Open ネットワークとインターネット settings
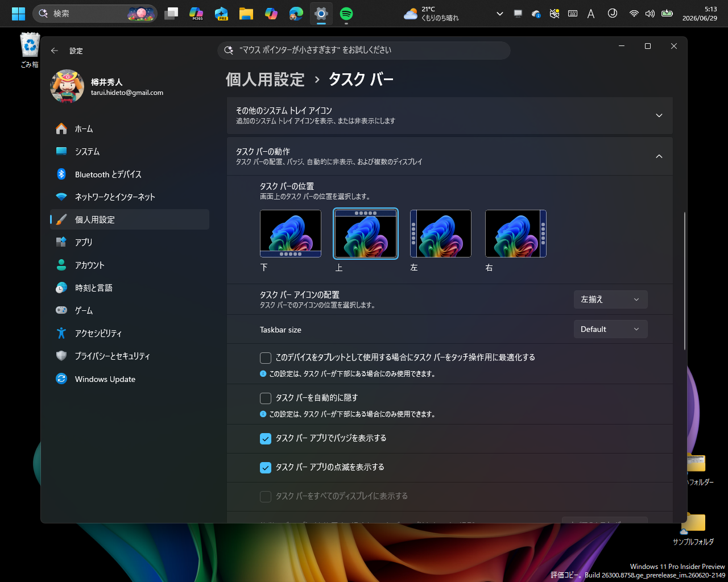This screenshot has height=582, width=728. coord(130,197)
